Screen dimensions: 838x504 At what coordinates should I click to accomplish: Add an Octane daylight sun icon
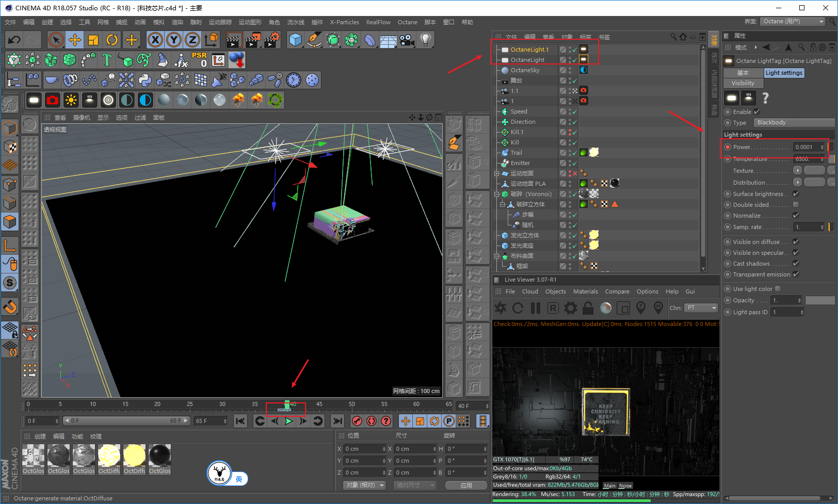pos(71,100)
